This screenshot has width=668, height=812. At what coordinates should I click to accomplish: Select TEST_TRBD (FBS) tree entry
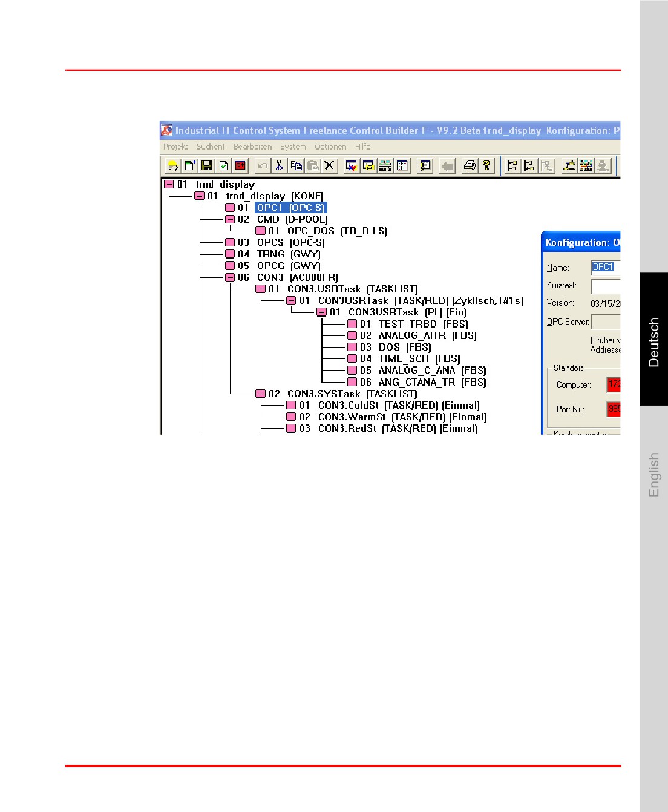(424, 324)
